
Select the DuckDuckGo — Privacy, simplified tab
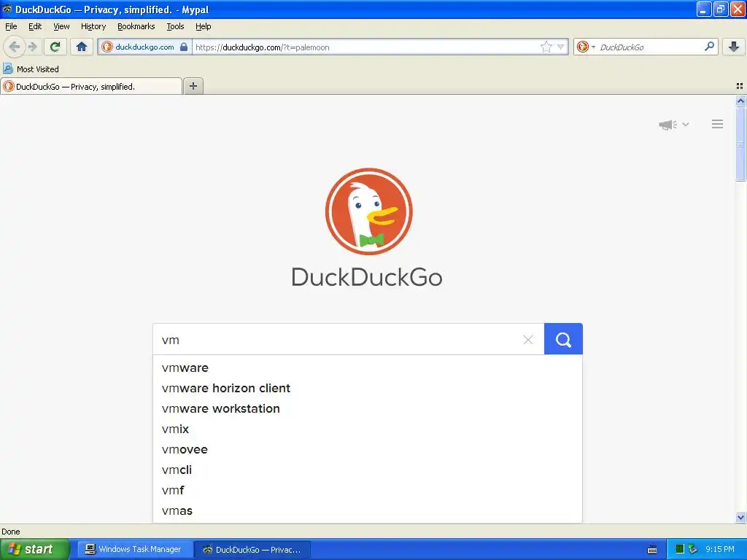pyautogui.click(x=91, y=86)
